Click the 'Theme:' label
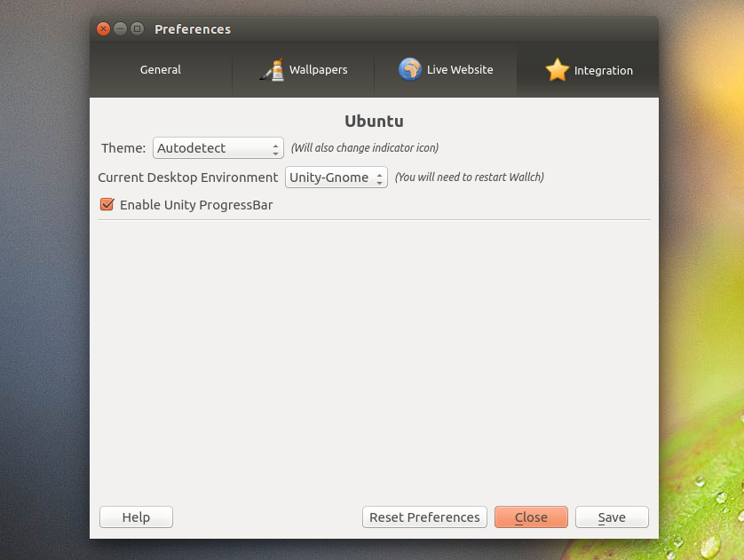Image resolution: width=744 pixels, height=560 pixels. pos(123,148)
